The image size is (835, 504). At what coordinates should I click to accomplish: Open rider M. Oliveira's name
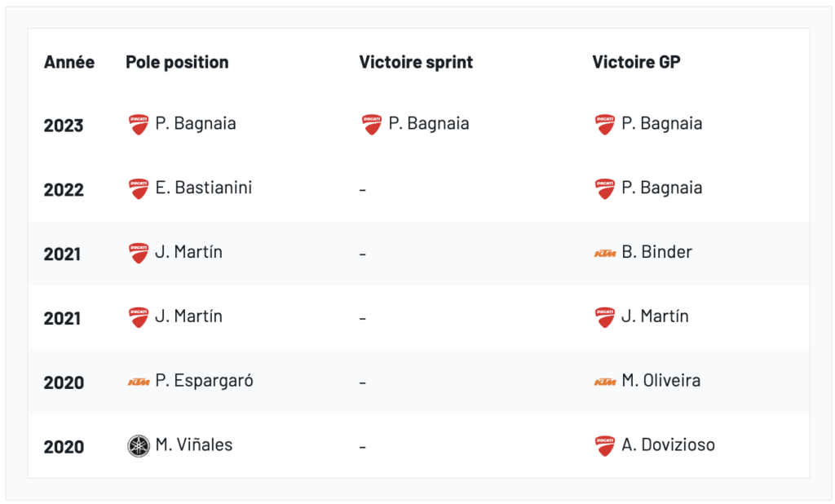point(660,380)
